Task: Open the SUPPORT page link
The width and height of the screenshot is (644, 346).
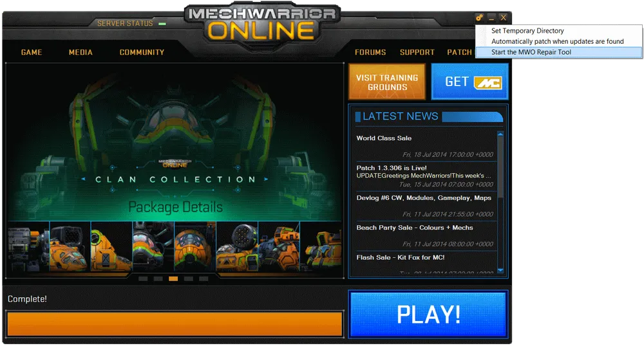Action: click(x=417, y=53)
